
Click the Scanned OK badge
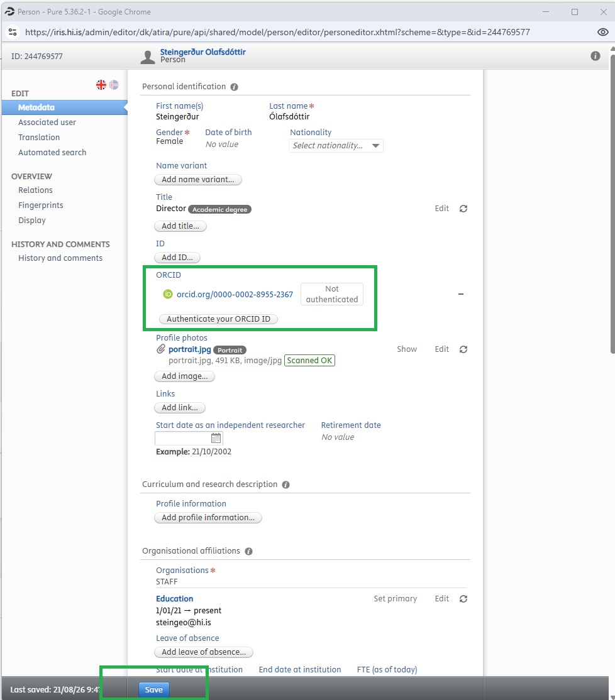309,360
